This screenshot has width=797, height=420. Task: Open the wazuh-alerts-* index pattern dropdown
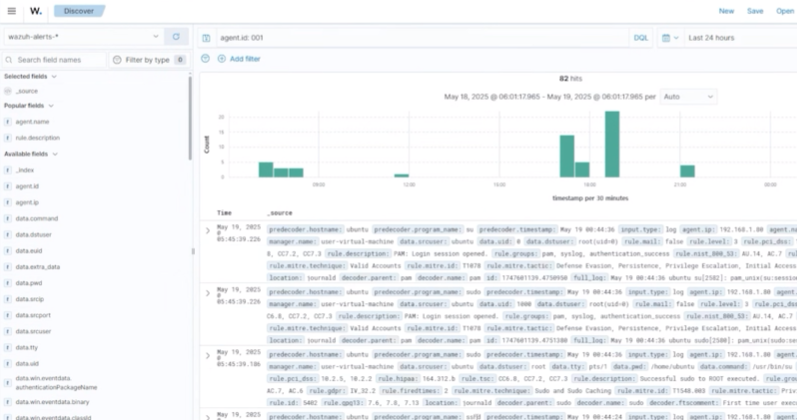point(83,37)
